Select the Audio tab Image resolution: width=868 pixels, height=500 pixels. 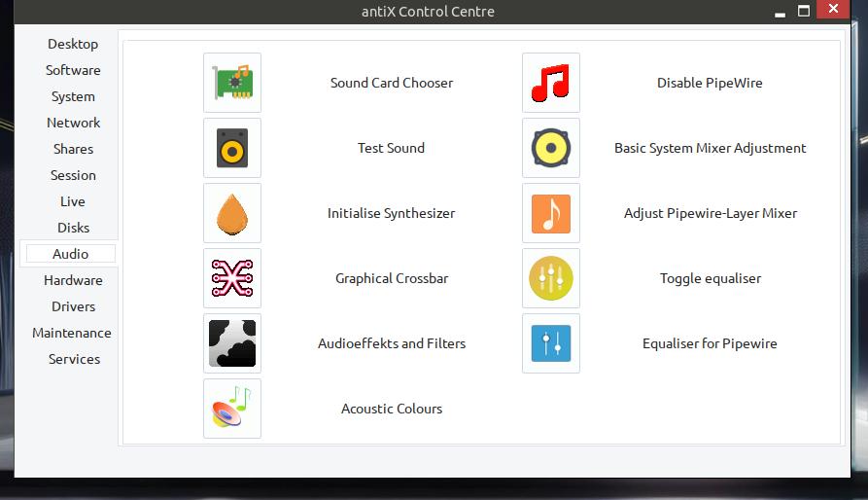click(x=70, y=254)
